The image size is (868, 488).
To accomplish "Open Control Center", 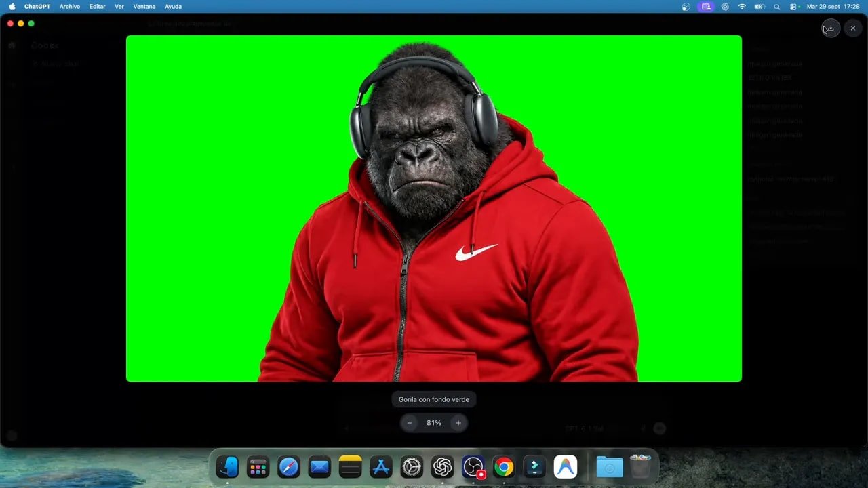I will pyautogui.click(x=793, y=6).
